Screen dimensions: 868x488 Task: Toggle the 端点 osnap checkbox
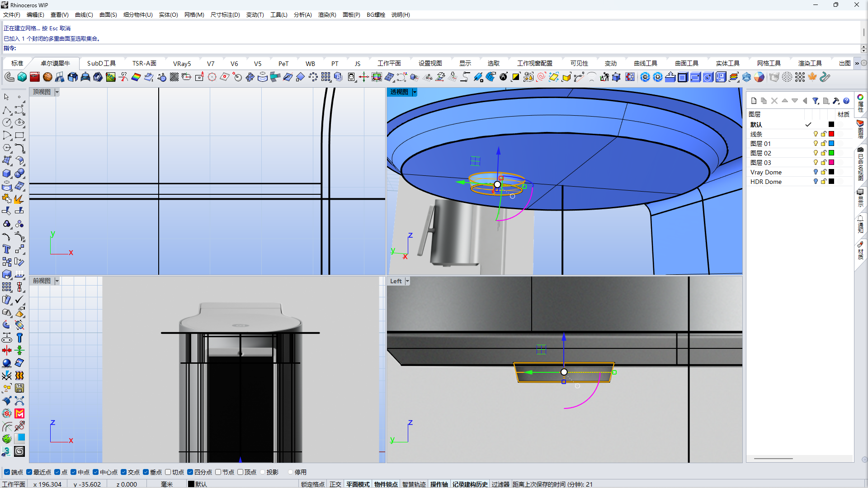coord(7,472)
